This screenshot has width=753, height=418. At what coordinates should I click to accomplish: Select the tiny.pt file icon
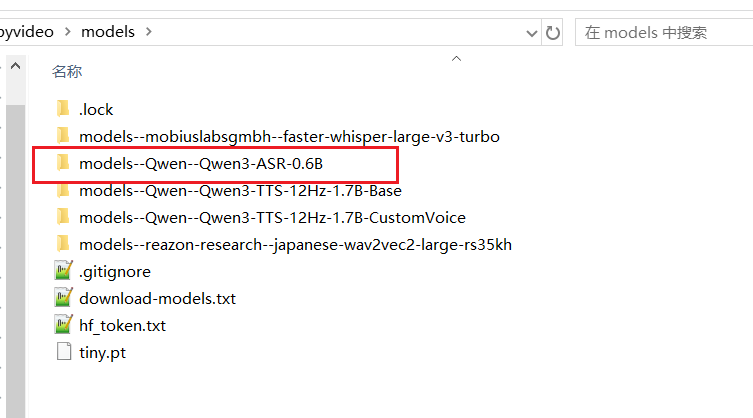point(63,352)
